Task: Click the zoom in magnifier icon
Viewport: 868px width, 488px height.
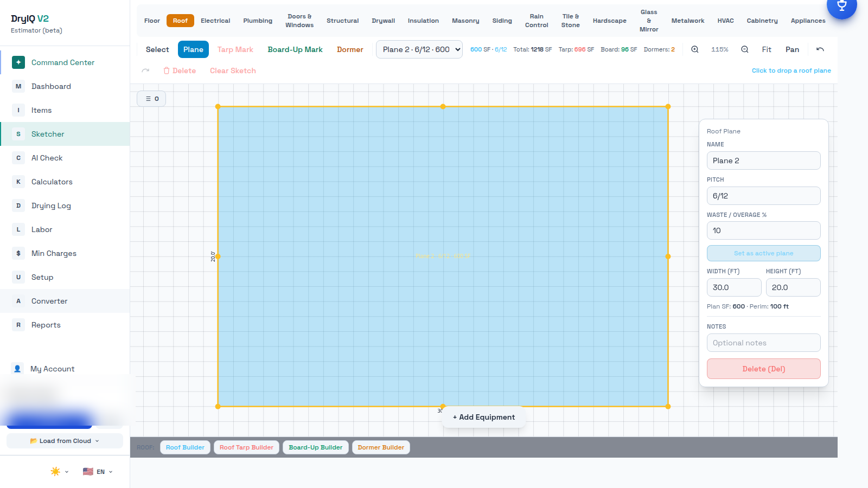Action: pyautogui.click(x=694, y=49)
